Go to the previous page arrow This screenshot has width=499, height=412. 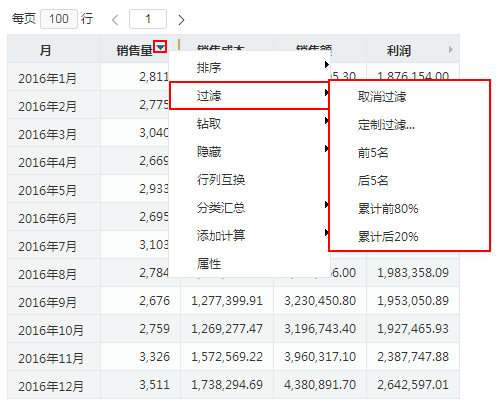(x=115, y=20)
